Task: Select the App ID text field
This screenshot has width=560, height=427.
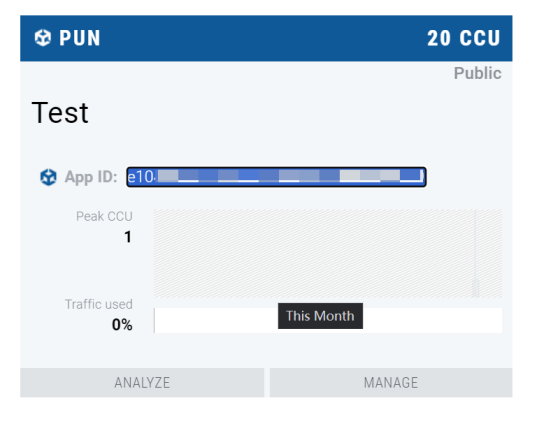Action: pos(276,177)
